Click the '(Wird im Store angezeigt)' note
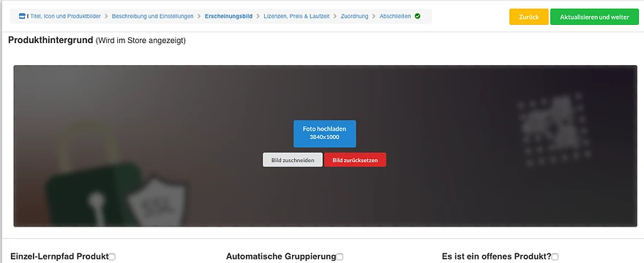The image size is (644, 263). pyautogui.click(x=141, y=41)
